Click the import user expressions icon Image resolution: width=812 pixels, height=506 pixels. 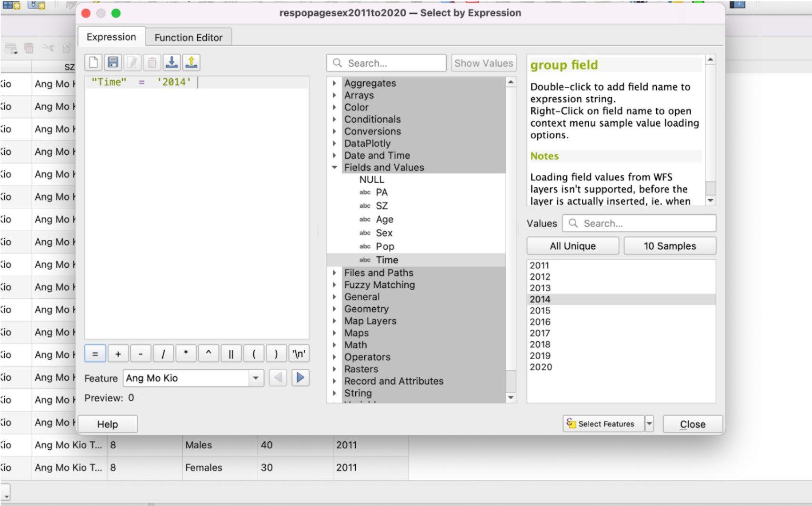pos(171,62)
